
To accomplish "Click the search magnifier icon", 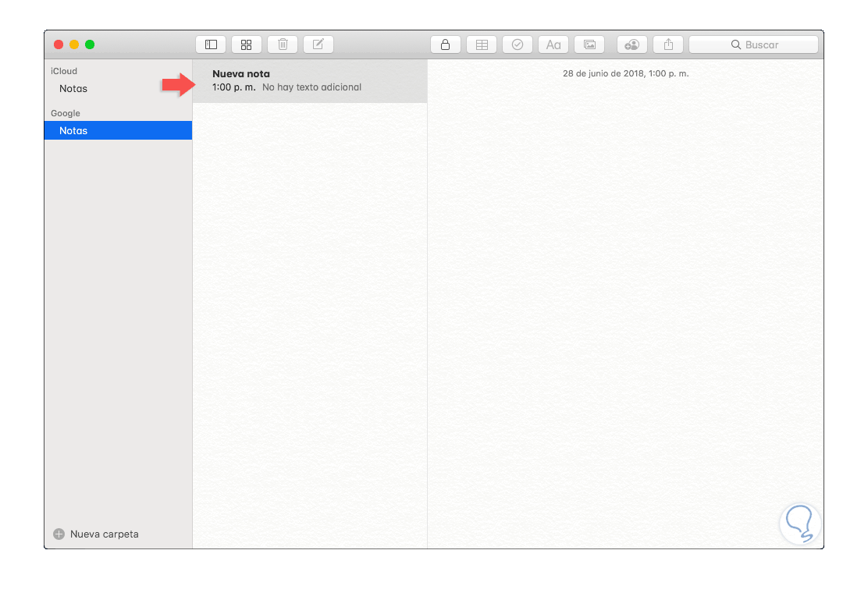I will [x=736, y=44].
